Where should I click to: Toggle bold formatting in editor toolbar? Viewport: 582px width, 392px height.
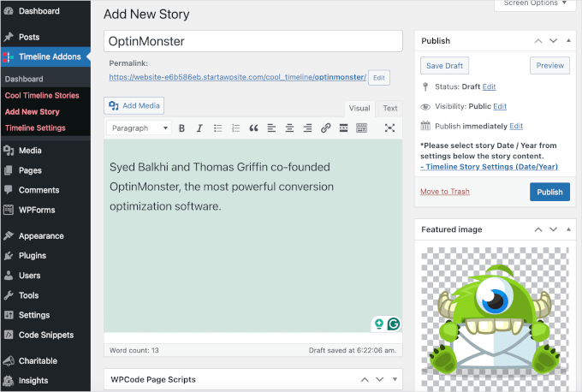(181, 128)
